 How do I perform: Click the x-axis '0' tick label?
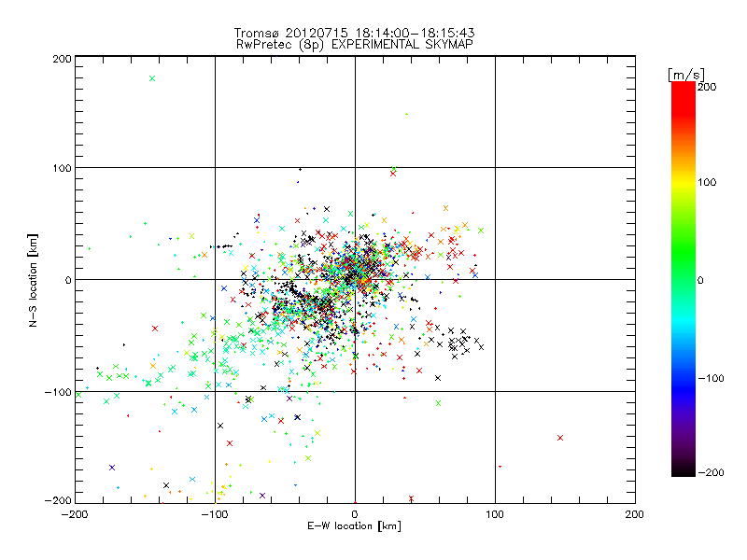point(355,514)
